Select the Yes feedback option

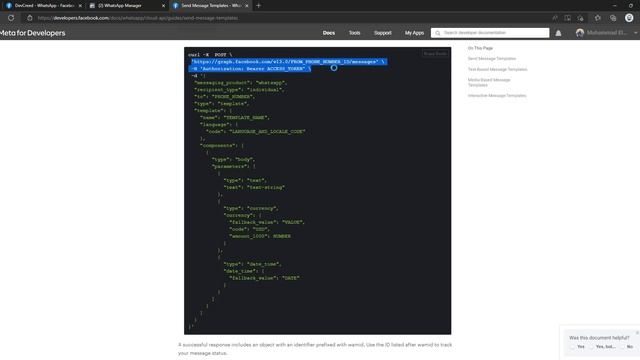[x=578, y=347]
